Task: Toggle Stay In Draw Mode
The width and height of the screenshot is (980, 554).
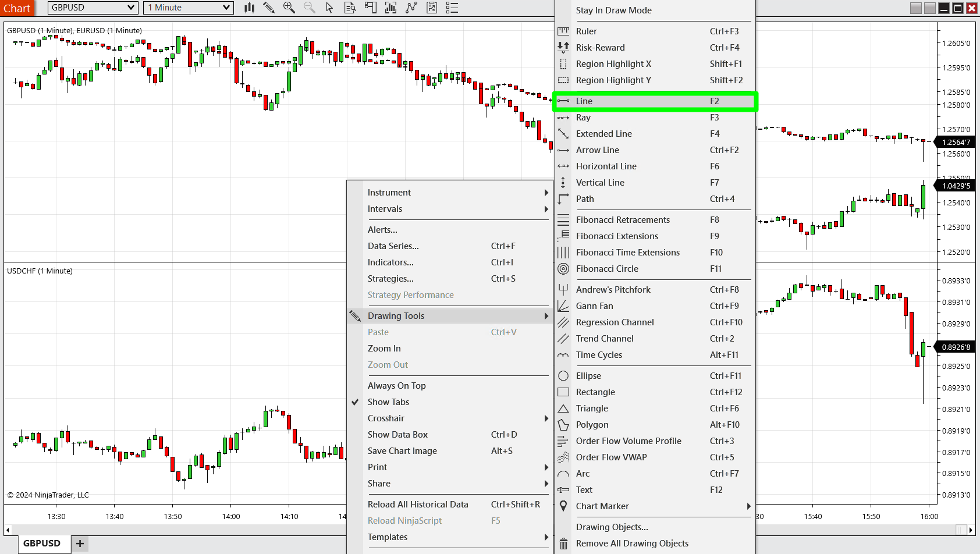Action: [613, 10]
